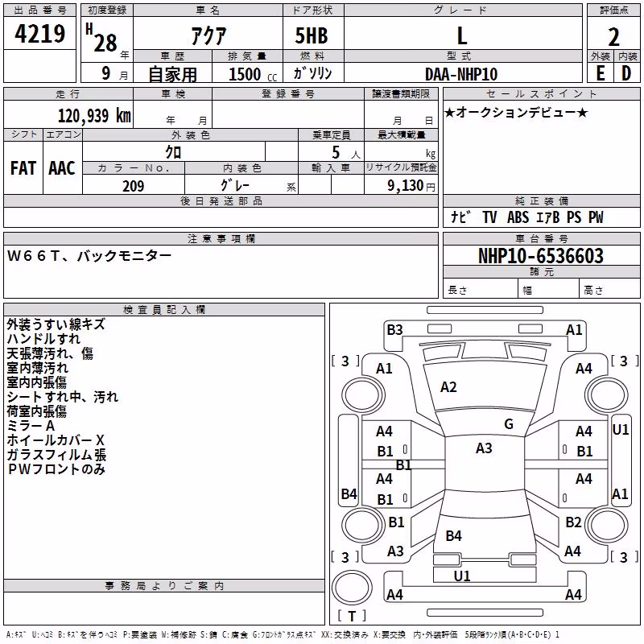Image resolution: width=644 pixels, height=644 pixels.
Task: Select the model code DAA-NHP10
Action: pos(461,74)
